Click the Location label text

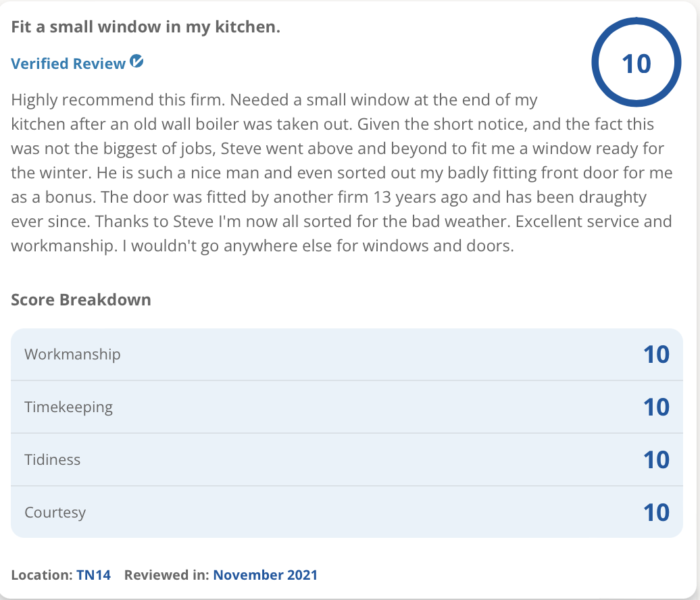pos(42,574)
